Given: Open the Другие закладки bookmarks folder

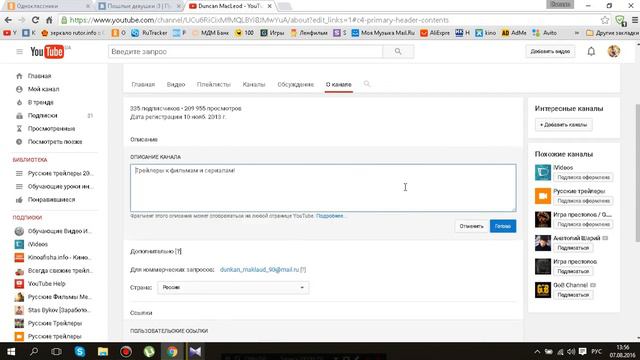Looking at the screenshot, I should tap(612, 33).
